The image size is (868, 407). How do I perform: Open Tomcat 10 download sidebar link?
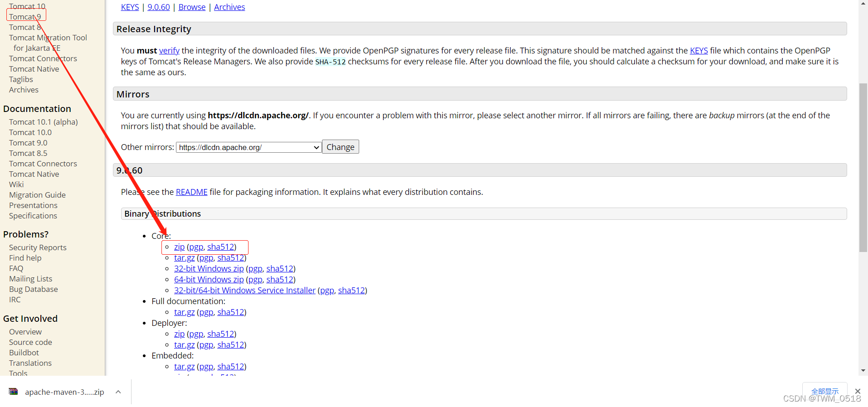coord(27,6)
